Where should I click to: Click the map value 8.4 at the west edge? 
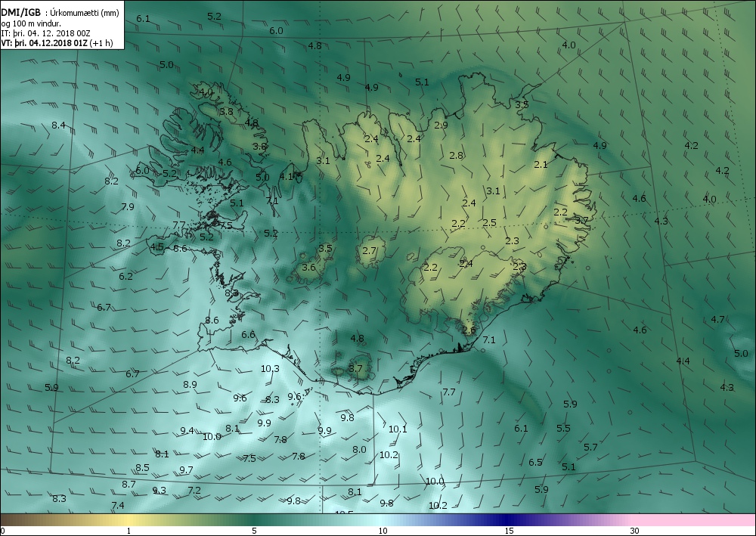point(59,125)
